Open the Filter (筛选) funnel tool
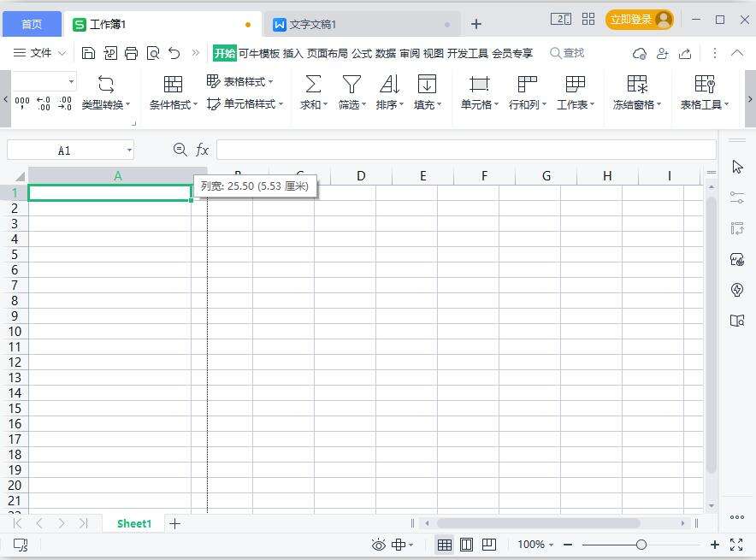The width and height of the screenshot is (756, 560). [x=351, y=84]
